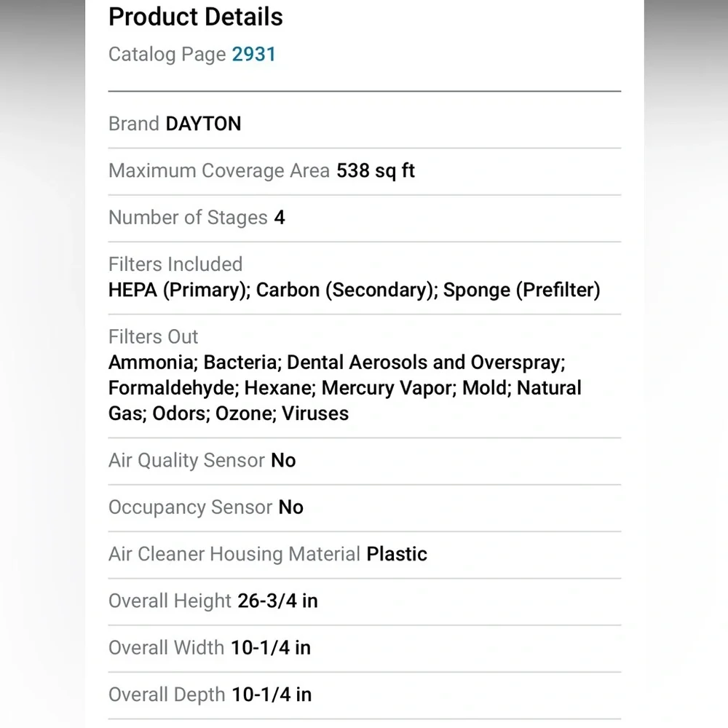Click the Filters Out label
This screenshot has width=728, height=728.
pos(153,336)
